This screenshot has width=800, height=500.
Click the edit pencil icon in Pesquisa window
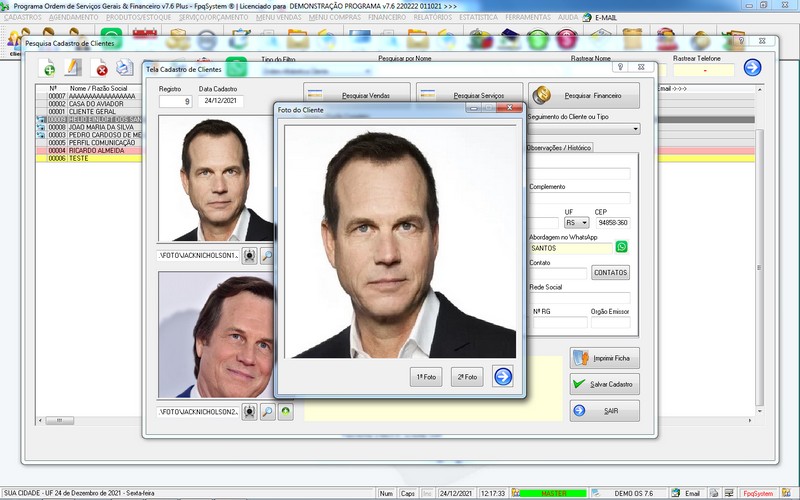pyautogui.click(x=73, y=67)
